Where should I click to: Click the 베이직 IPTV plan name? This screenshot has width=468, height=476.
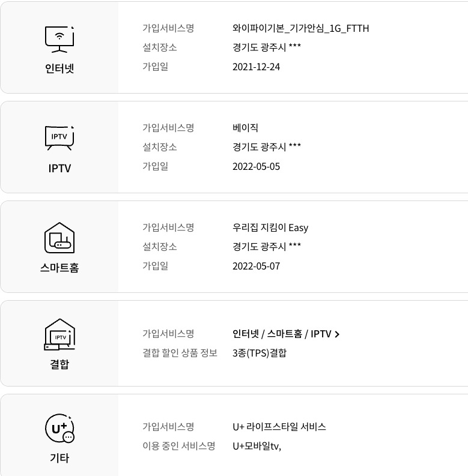coord(245,128)
